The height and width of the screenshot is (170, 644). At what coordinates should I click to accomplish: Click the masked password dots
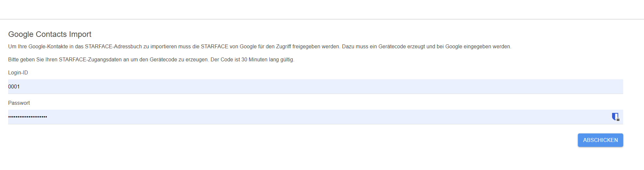pyautogui.click(x=28, y=117)
